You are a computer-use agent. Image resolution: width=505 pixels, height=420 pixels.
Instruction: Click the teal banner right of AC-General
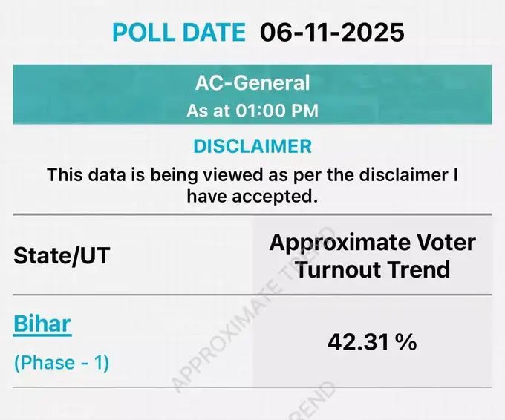click(x=416, y=94)
